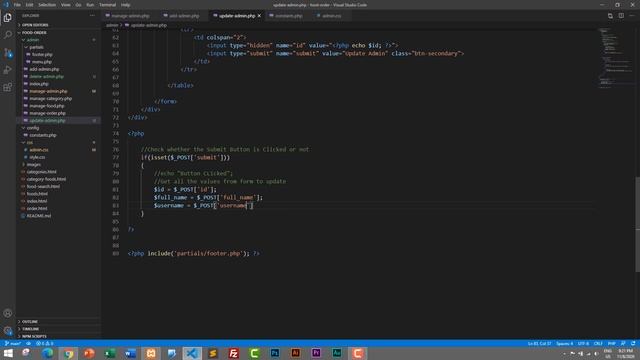Screen dimensions: 640x360
Task: Open editor more actions menu
Action: coord(632,16)
